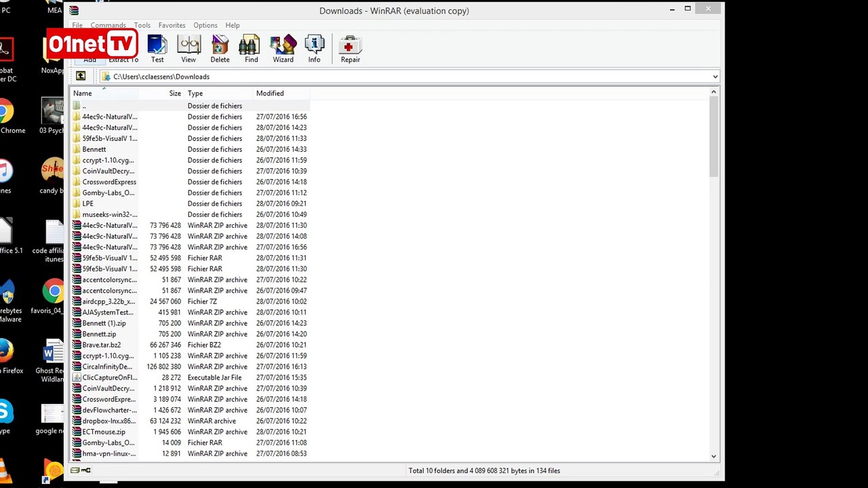Select the candy b... desktop icon
The height and width of the screenshot is (488, 868).
[x=52, y=176]
